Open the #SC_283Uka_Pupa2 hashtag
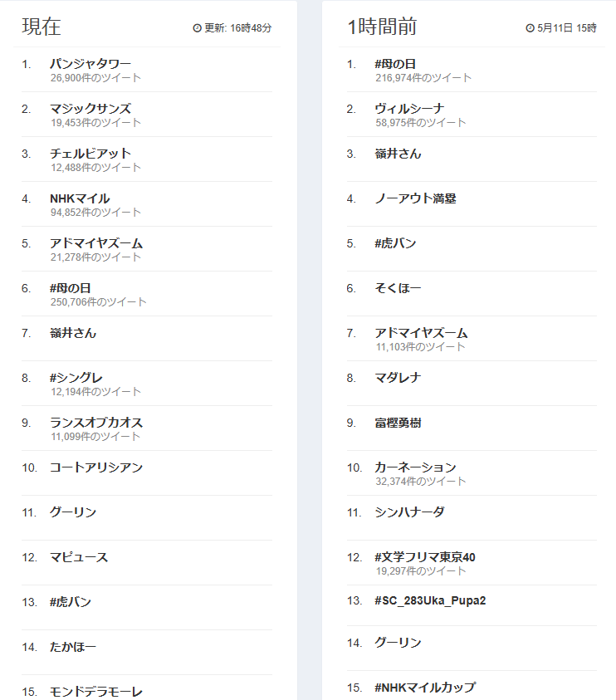The height and width of the screenshot is (700, 616). click(x=430, y=600)
